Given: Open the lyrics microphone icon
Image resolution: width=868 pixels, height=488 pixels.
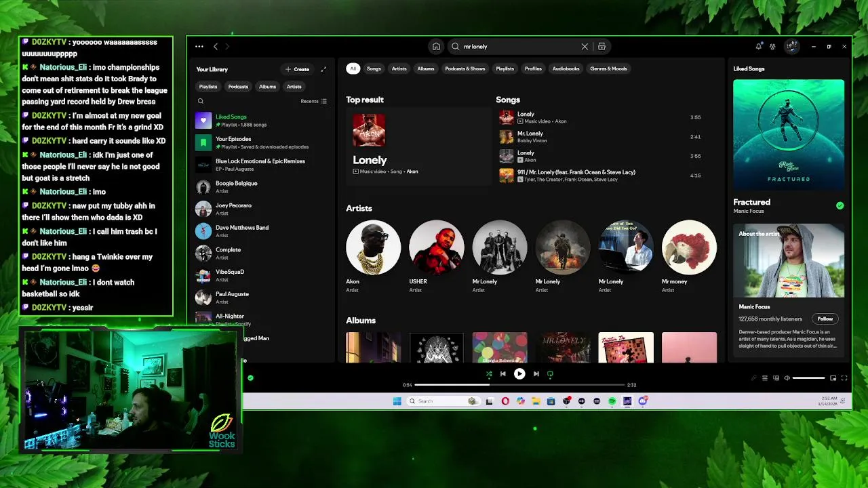Looking at the screenshot, I should [753, 378].
